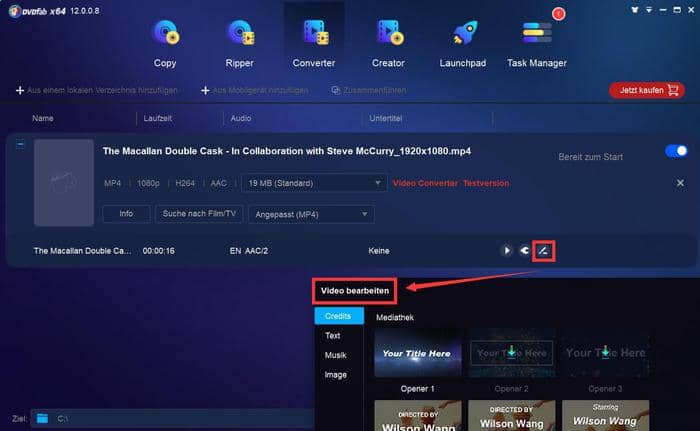The height and width of the screenshot is (431, 700).
Task: Download the Opener 2 template
Action: click(512, 352)
